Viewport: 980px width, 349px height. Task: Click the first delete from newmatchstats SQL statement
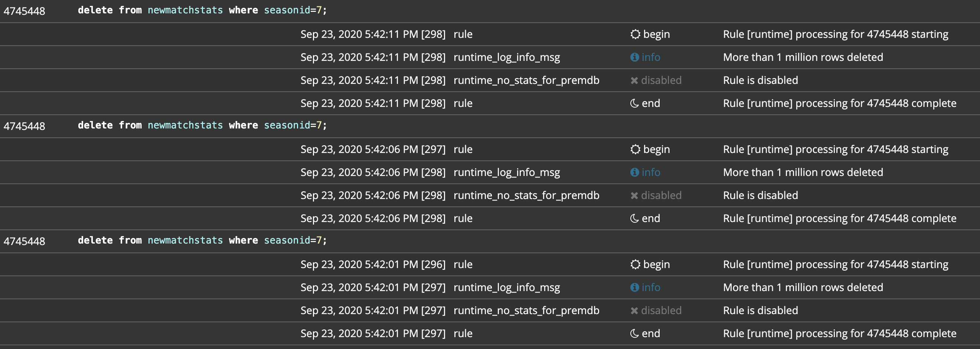coord(202,10)
